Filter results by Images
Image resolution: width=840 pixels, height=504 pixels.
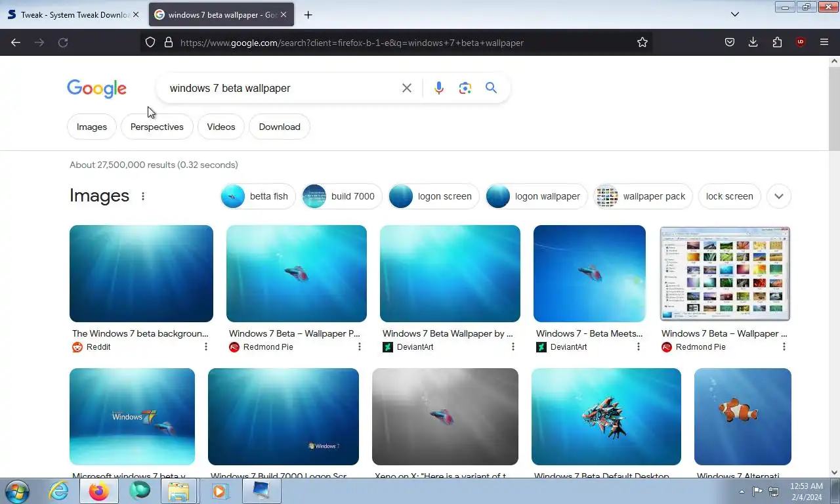coord(92,127)
